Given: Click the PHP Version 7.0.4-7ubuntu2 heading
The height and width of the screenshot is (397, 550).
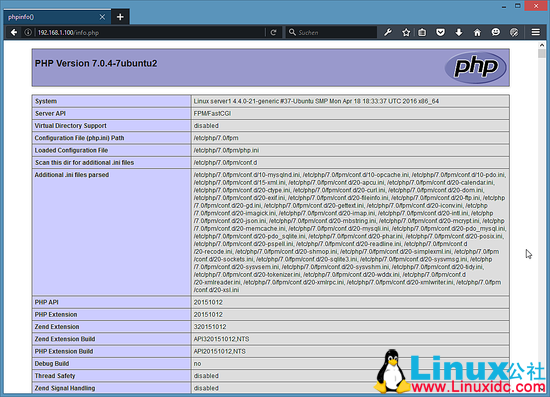Looking at the screenshot, I should pos(96,63).
